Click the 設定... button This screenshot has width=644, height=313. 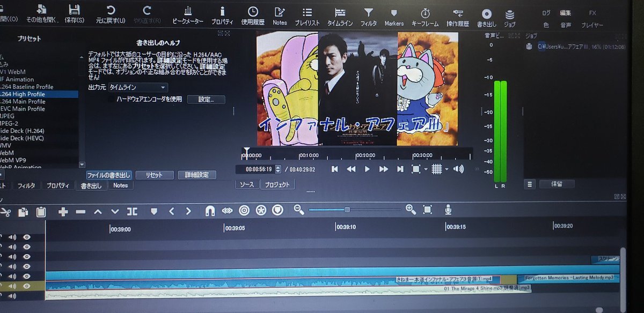click(x=206, y=99)
